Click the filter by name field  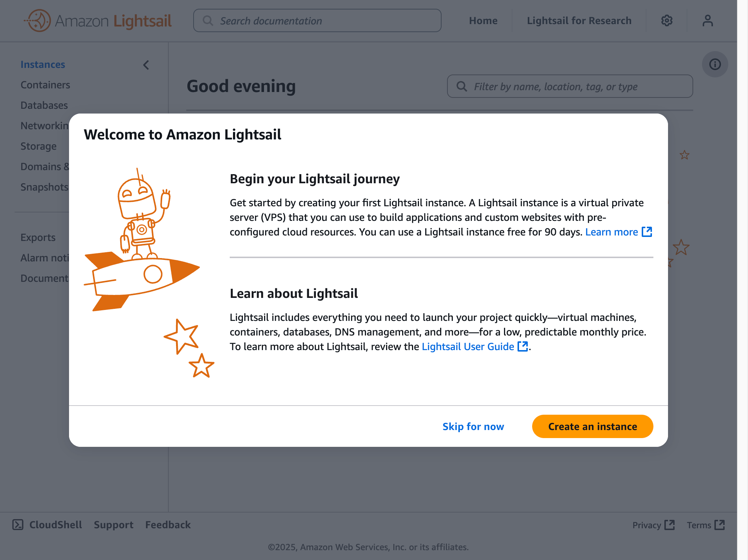point(570,87)
